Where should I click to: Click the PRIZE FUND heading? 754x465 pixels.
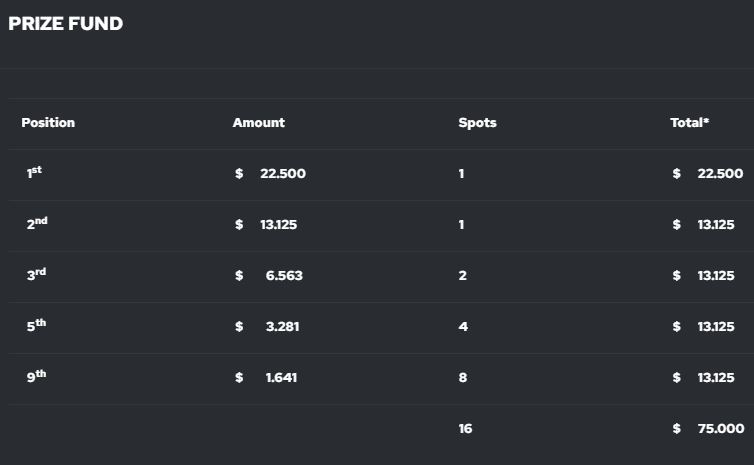[65, 24]
